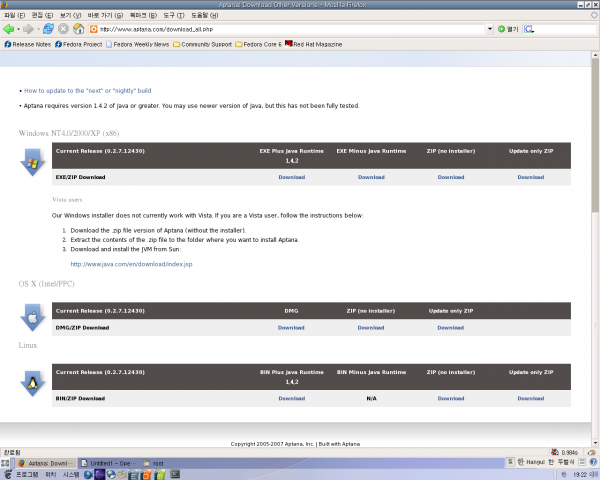Expand the address bar URL history dropdown
The image size is (600, 480).
coord(490,29)
